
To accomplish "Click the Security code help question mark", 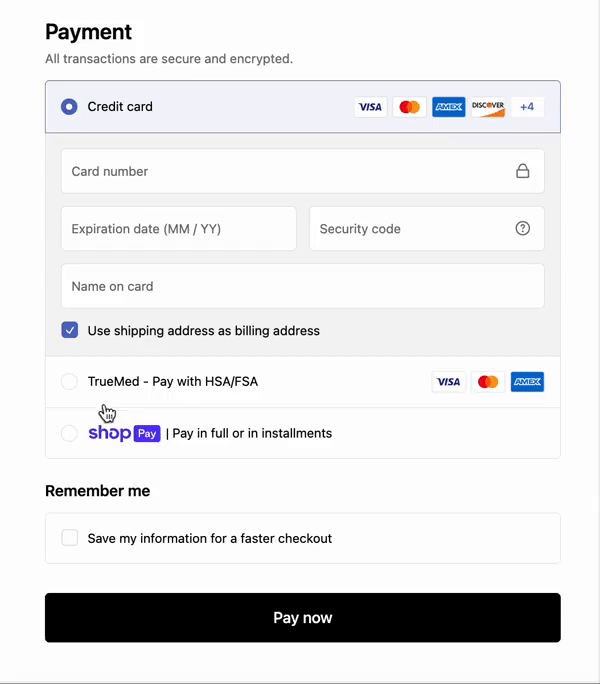I will click(522, 228).
